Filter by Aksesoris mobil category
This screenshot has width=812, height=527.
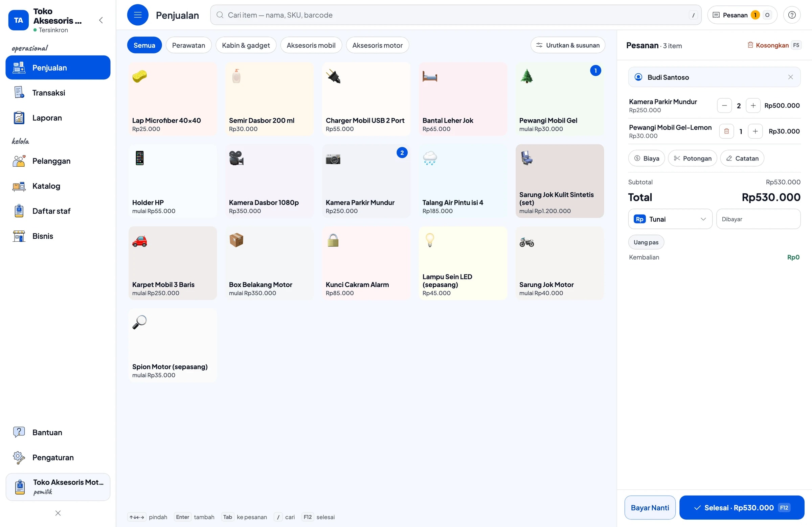(x=311, y=45)
